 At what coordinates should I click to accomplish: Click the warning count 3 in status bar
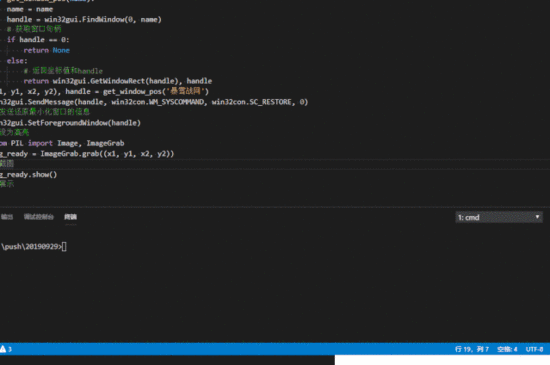[x=10, y=349]
